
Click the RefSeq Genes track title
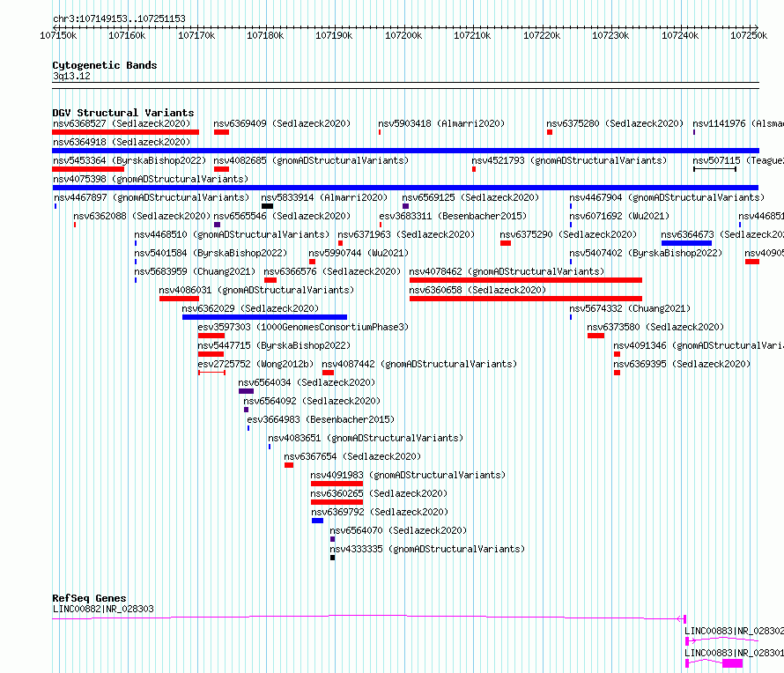(x=89, y=598)
